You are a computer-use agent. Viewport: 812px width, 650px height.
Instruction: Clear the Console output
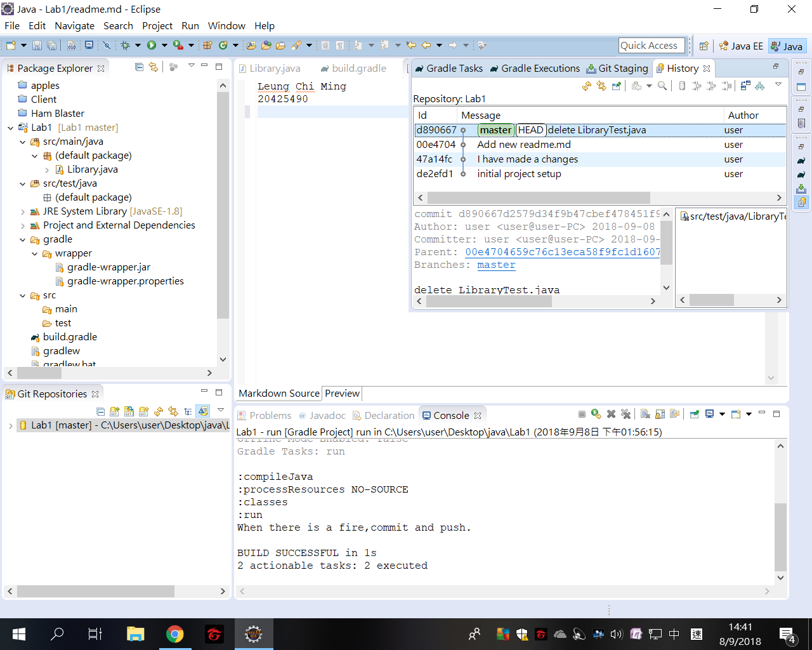646,414
